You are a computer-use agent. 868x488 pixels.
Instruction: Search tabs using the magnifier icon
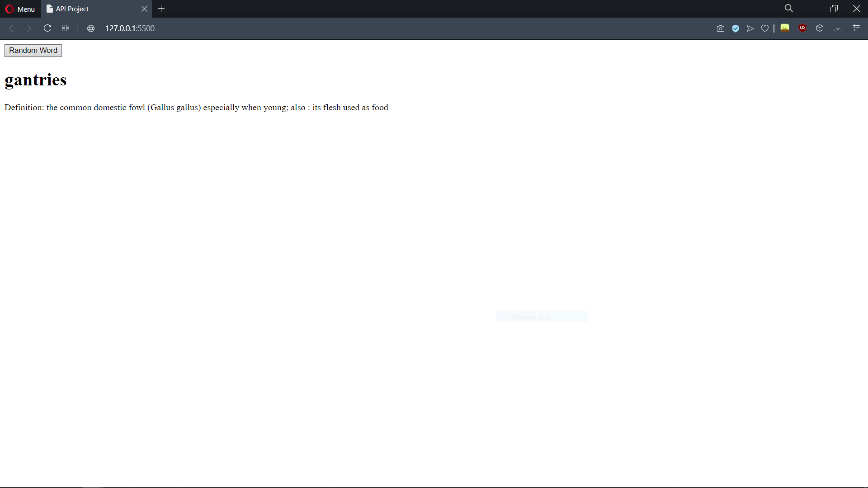pyautogui.click(x=789, y=9)
